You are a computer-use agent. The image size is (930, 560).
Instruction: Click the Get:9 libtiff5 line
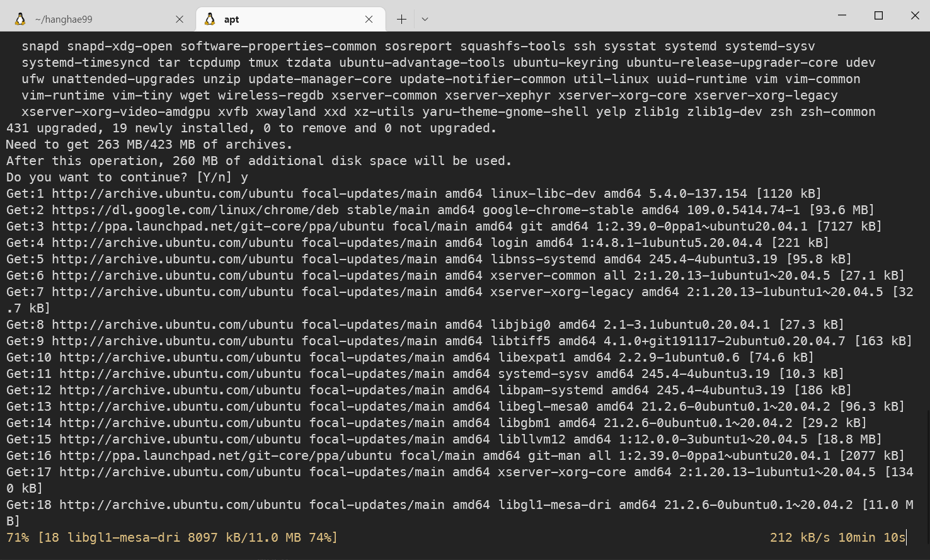coord(459,341)
